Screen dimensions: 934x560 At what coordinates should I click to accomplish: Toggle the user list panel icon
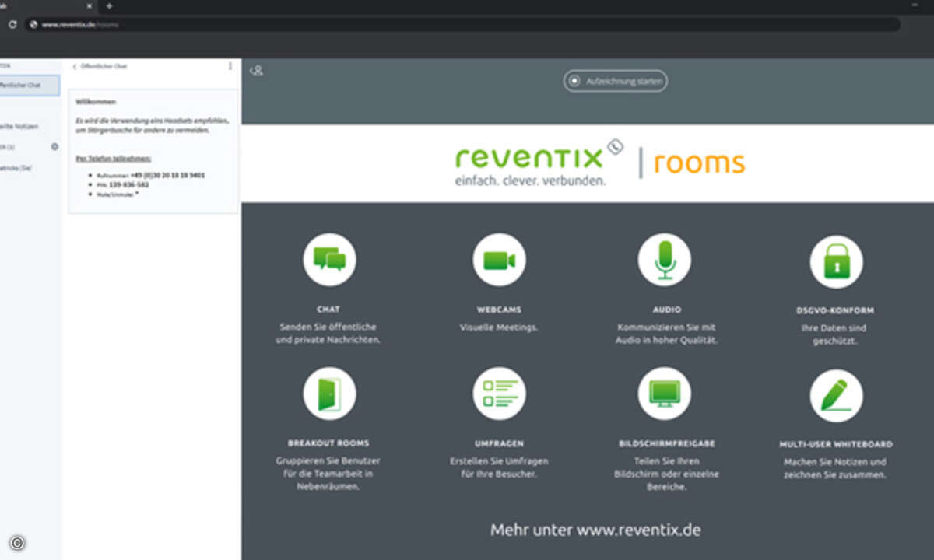(x=256, y=71)
